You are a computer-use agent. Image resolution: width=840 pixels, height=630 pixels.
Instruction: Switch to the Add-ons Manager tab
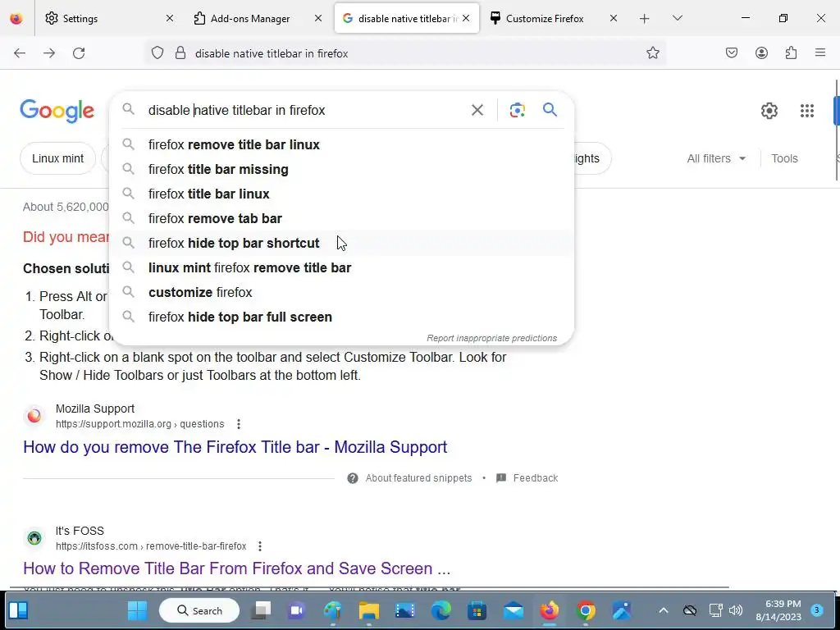(258, 19)
